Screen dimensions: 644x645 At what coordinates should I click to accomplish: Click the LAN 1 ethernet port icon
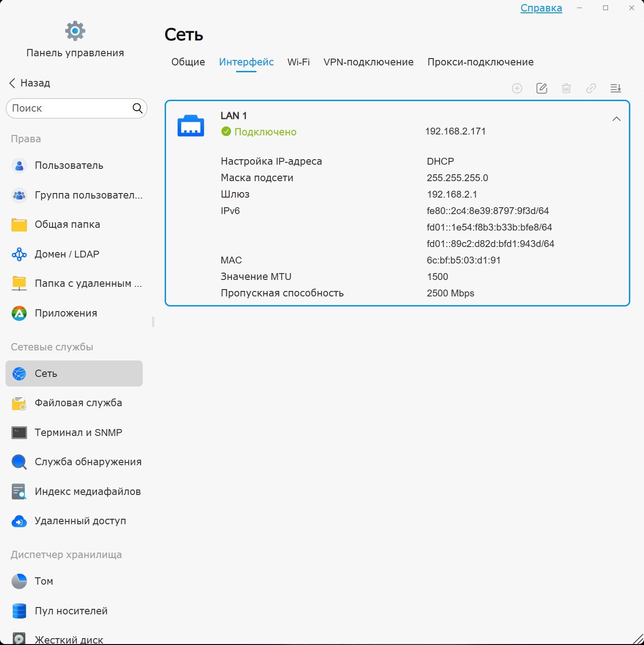191,126
